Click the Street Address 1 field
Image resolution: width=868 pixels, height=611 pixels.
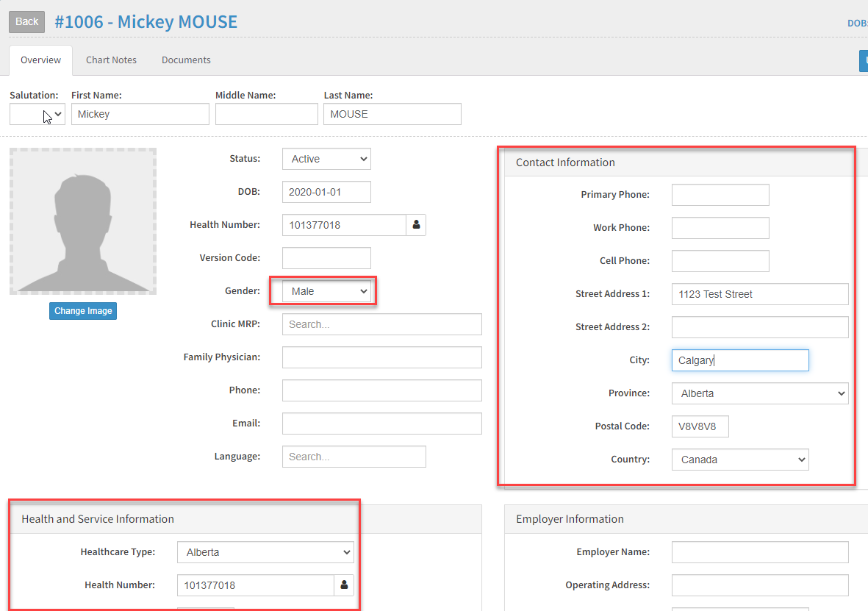[x=760, y=294]
